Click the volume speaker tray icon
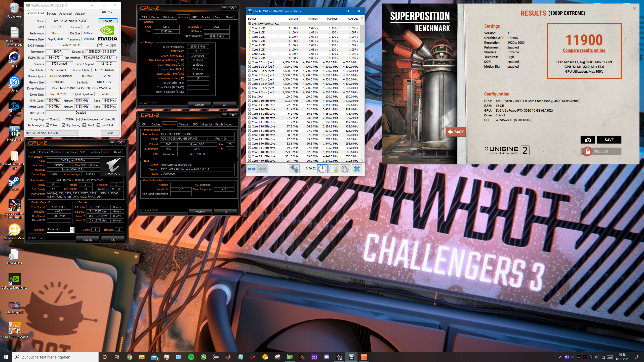This screenshot has width=644, height=362. (x=597, y=357)
